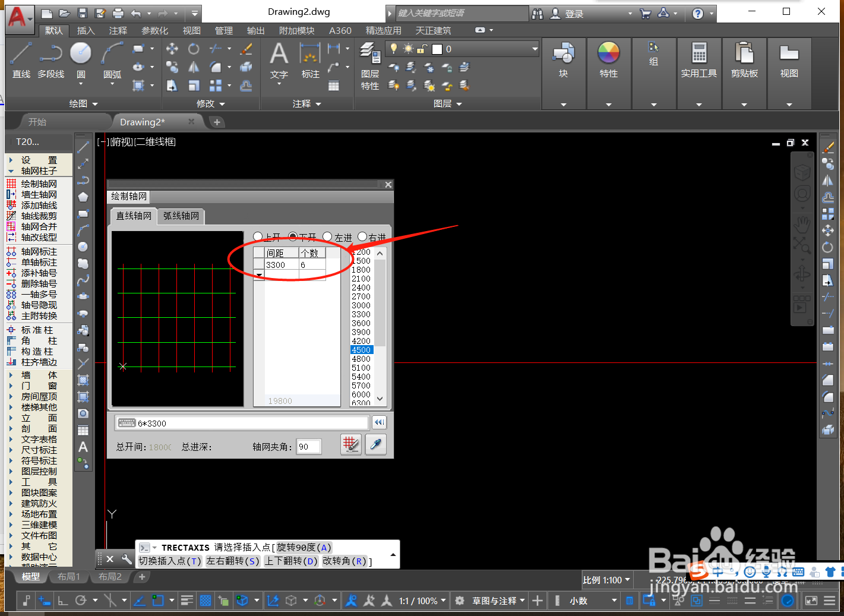Select the 下开 radio button
The image size is (844, 616).
click(x=293, y=236)
